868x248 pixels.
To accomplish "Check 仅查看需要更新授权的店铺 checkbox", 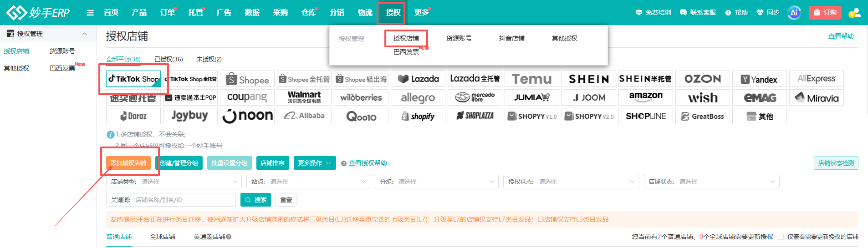I will (781, 237).
